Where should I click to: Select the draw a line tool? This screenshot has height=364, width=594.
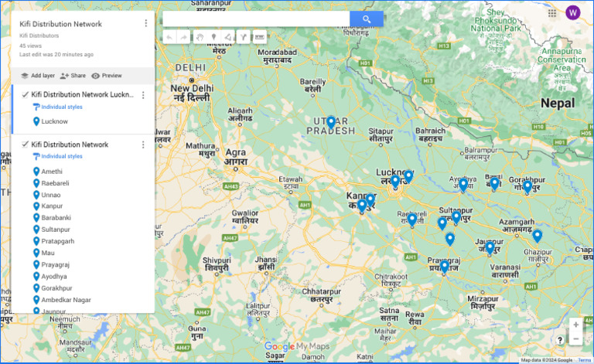pos(228,37)
